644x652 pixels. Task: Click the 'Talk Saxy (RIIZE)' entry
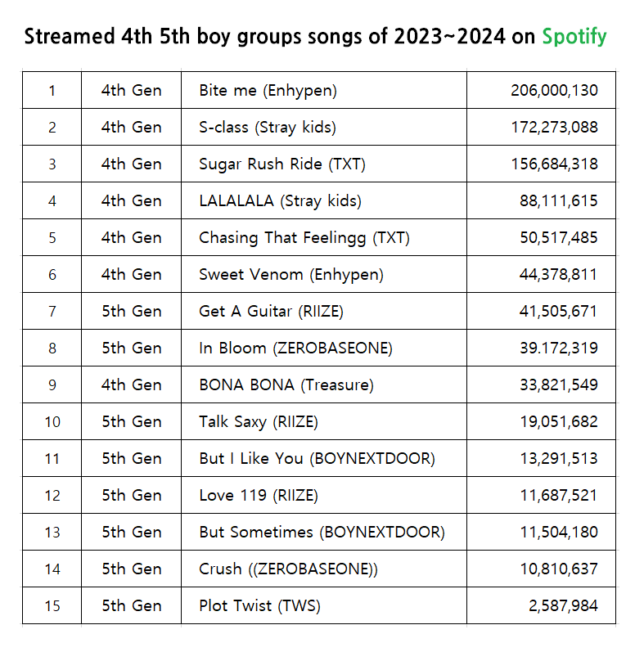click(258, 422)
